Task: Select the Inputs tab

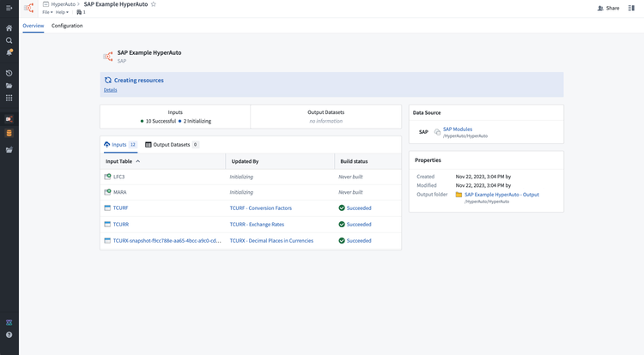Action: (x=120, y=145)
